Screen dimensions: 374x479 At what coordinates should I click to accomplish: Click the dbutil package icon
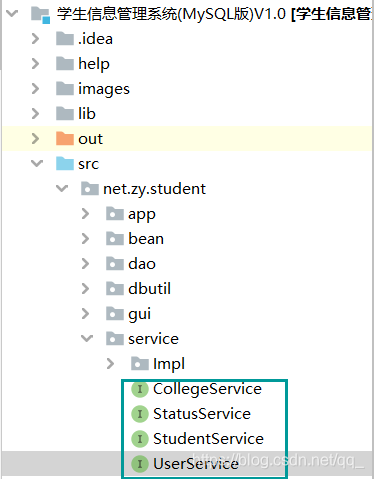point(115,289)
